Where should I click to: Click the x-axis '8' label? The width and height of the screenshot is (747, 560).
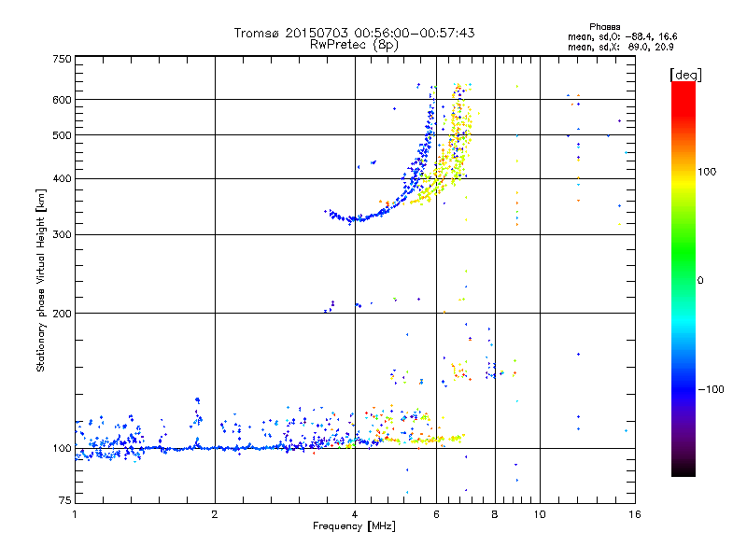pyautogui.click(x=495, y=514)
